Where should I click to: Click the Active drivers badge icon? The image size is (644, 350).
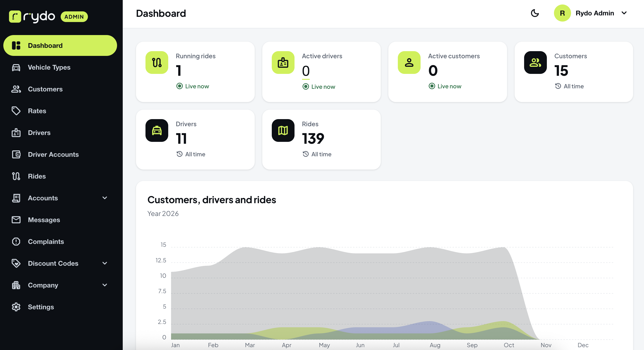pyautogui.click(x=283, y=63)
